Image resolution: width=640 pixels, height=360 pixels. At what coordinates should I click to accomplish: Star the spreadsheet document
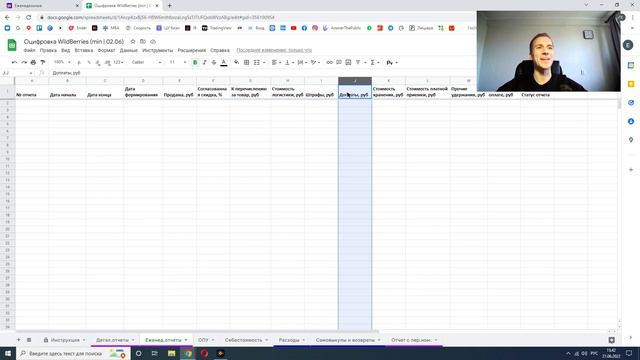point(133,42)
